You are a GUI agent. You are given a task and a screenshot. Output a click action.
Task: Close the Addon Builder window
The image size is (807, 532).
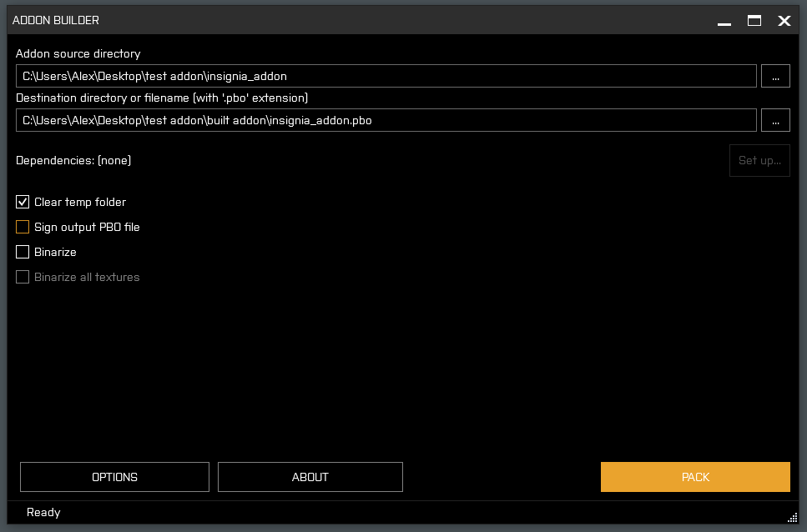(x=784, y=21)
